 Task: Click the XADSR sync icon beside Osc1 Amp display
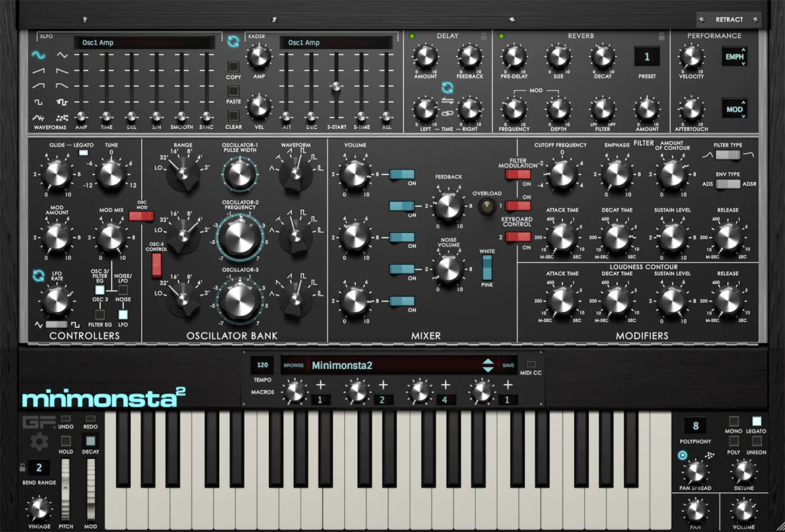coord(234,41)
